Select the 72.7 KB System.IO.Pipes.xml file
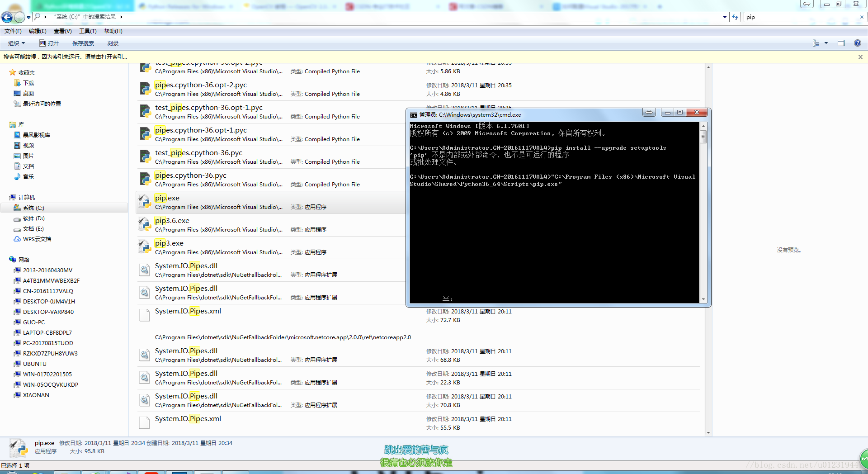868x474 pixels. pos(419,324)
